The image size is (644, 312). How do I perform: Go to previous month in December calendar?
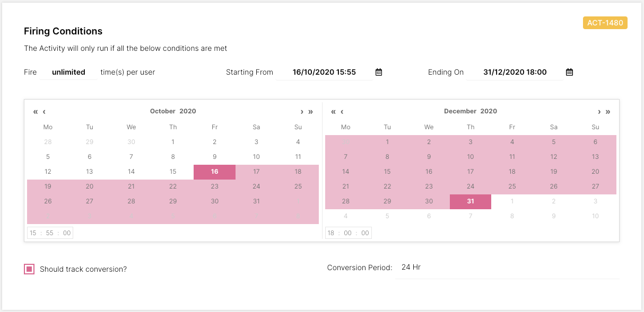[x=342, y=112]
